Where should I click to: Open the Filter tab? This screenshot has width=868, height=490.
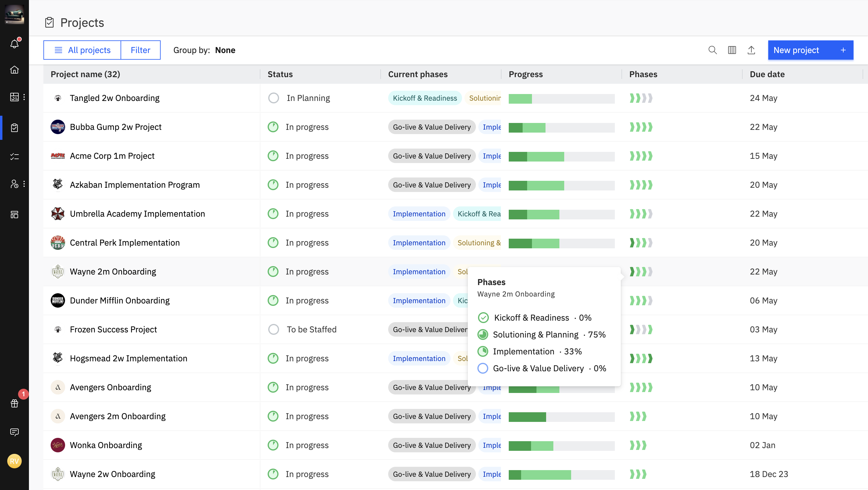pyautogui.click(x=140, y=50)
